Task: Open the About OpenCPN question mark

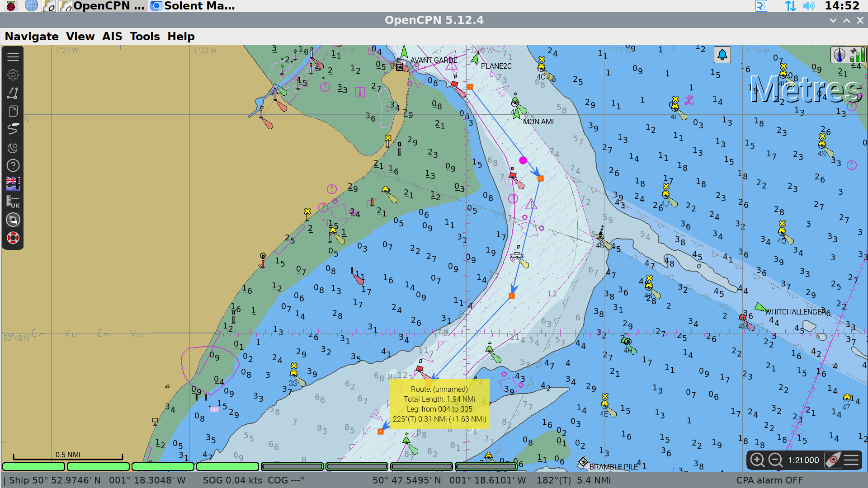Action: (13, 165)
